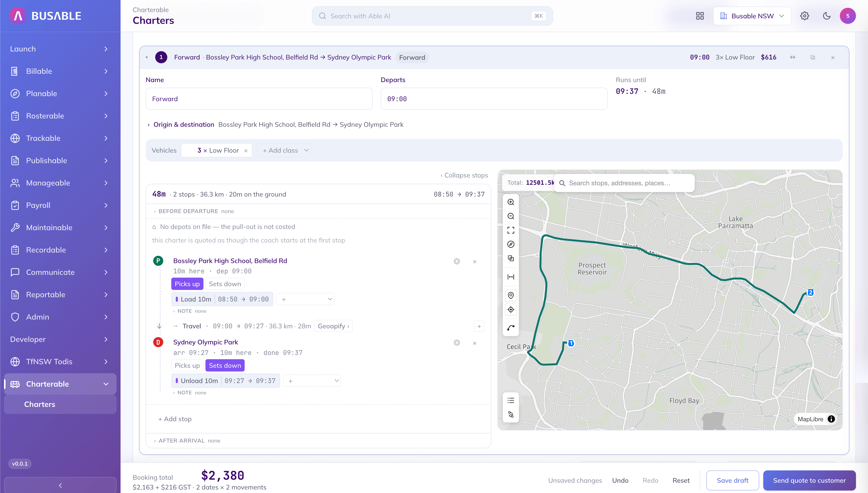Zoom out on the map
Screen dimensions: 868x493
[x=511, y=216]
